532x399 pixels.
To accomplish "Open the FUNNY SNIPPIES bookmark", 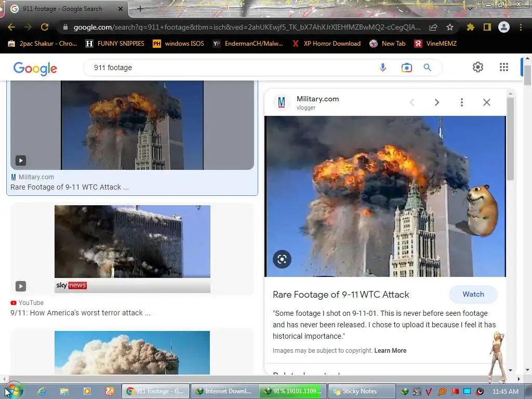I will (x=115, y=44).
